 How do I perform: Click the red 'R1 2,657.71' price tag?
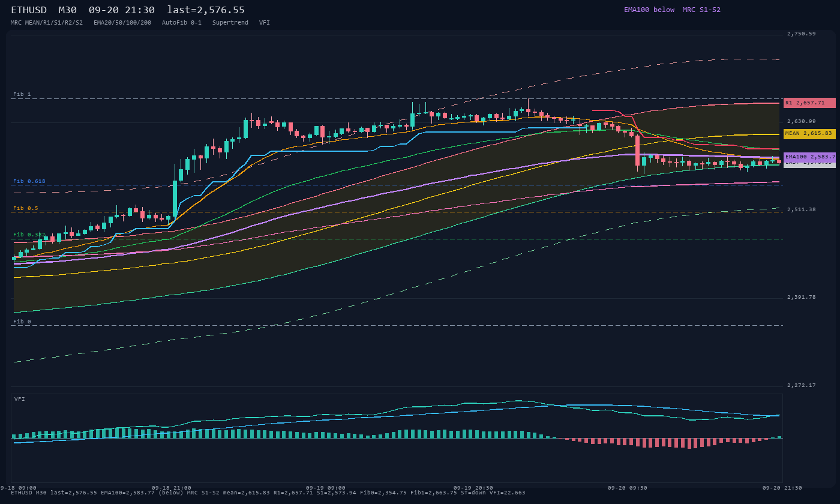tap(809, 103)
